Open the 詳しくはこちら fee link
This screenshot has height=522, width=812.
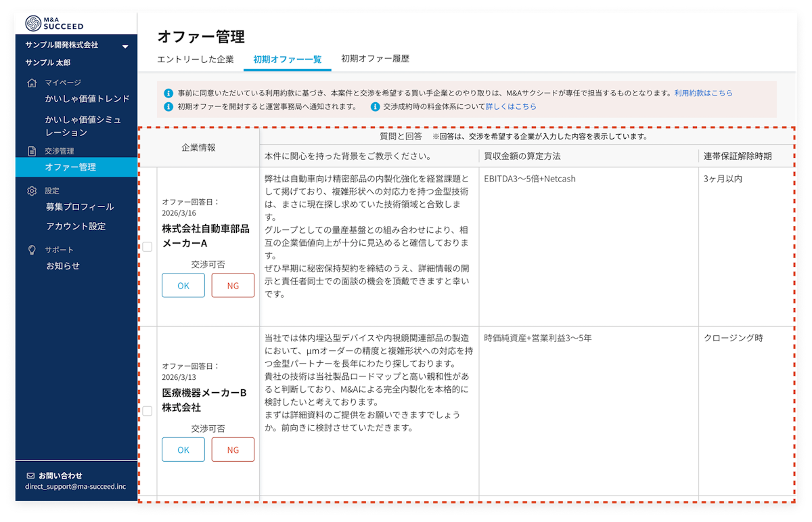click(511, 107)
